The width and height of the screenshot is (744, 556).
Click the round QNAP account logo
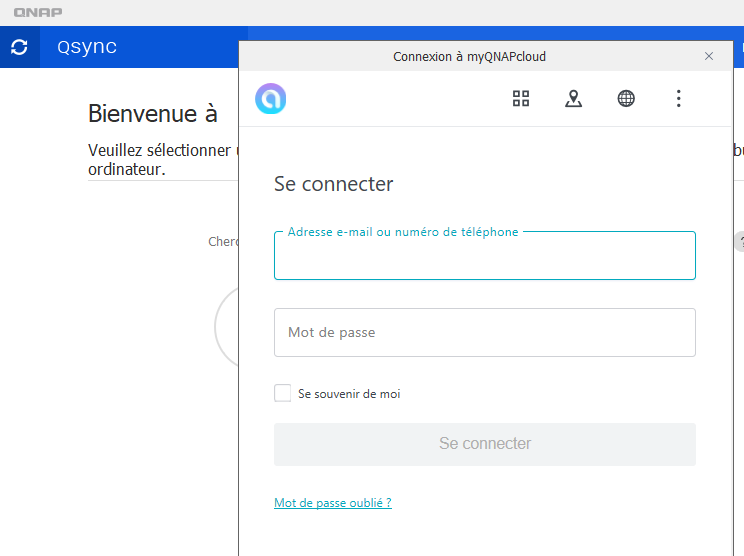pos(271,98)
